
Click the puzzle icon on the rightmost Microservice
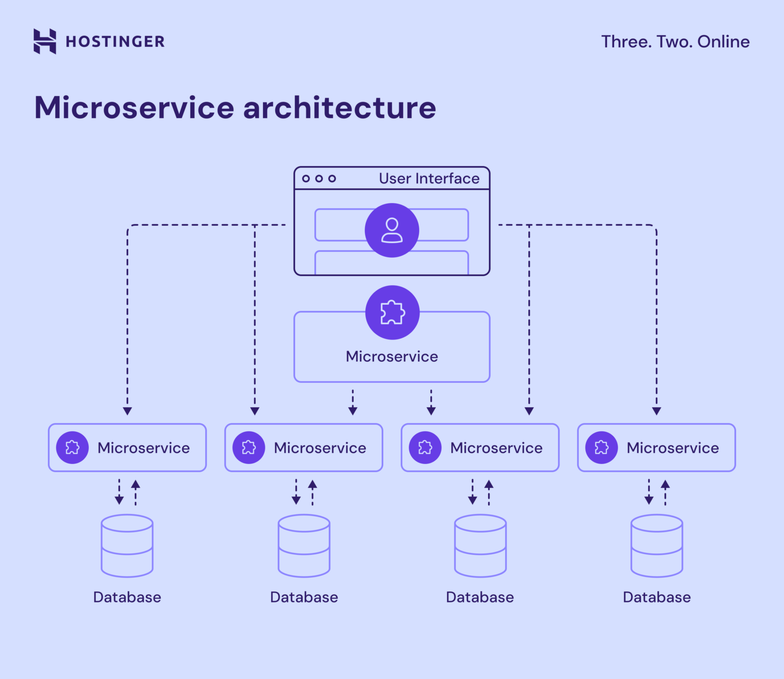pyautogui.click(x=602, y=447)
